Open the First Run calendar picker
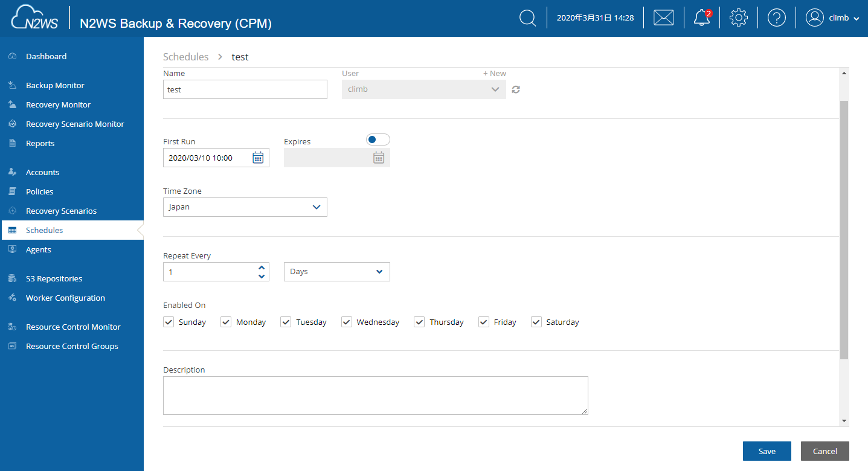 click(x=258, y=158)
